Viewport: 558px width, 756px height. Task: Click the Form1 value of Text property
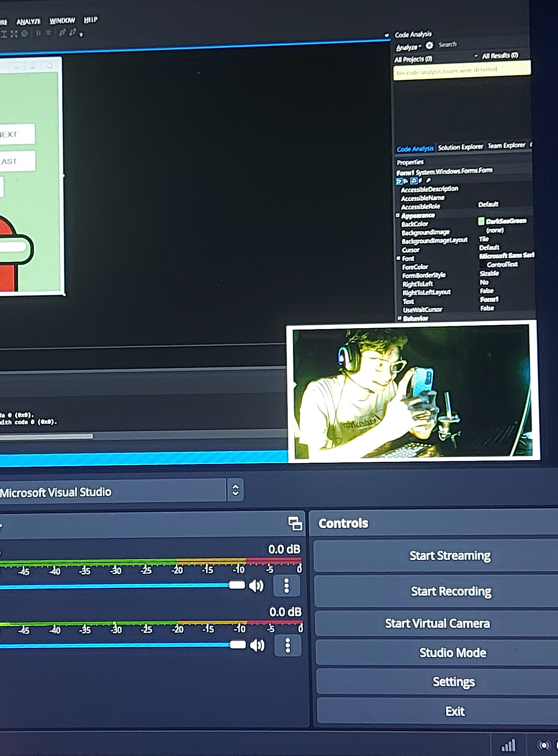point(489,299)
